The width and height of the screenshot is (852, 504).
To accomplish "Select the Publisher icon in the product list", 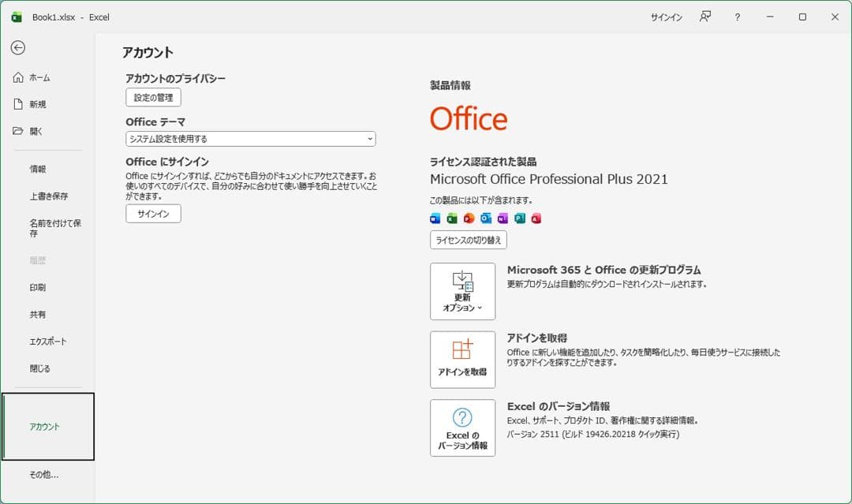I will 520,218.
